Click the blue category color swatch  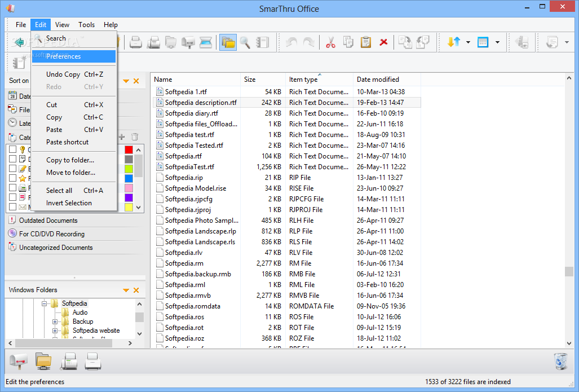(x=129, y=178)
